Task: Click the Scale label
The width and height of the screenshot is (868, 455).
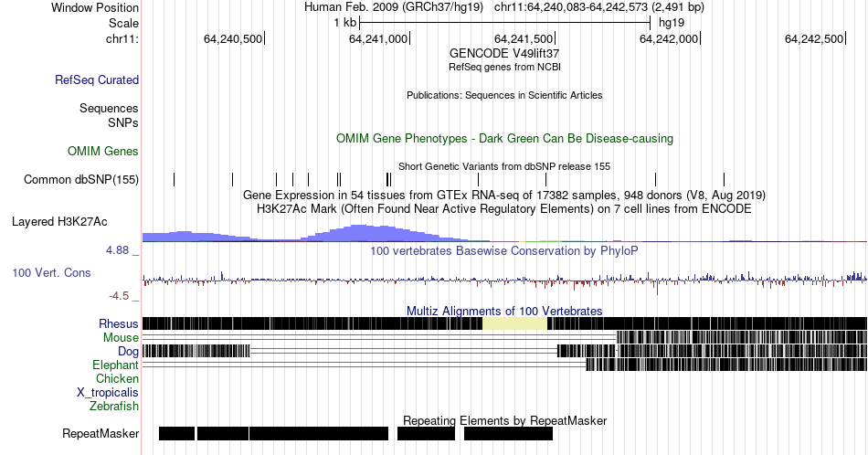Action: [x=123, y=23]
